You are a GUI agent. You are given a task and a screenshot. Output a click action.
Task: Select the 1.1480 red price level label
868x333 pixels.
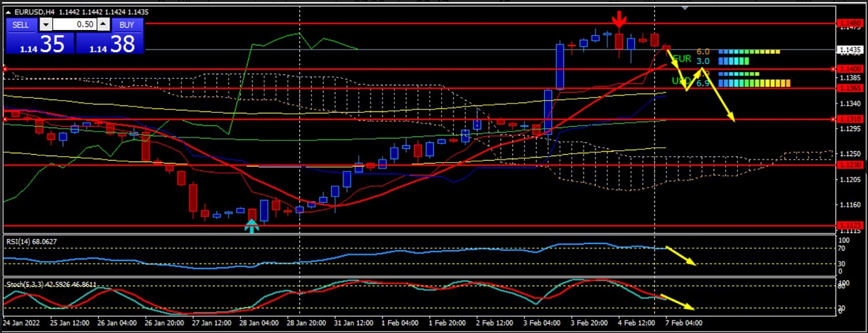[851, 24]
